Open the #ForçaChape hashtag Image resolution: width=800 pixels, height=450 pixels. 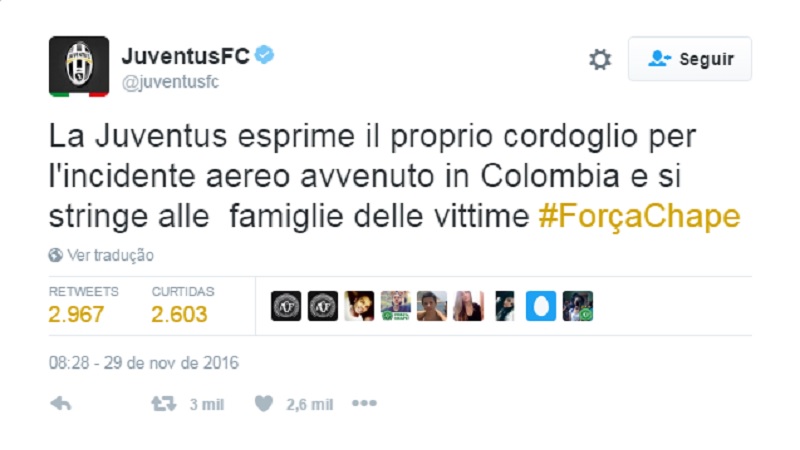pyautogui.click(x=639, y=216)
